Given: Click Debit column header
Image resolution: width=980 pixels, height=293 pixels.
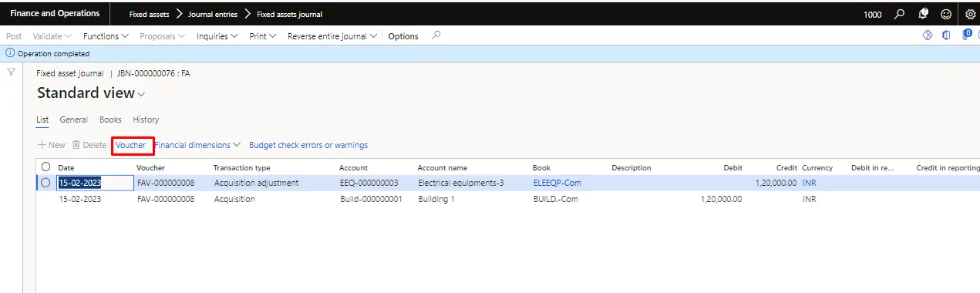Looking at the screenshot, I should [733, 167].
